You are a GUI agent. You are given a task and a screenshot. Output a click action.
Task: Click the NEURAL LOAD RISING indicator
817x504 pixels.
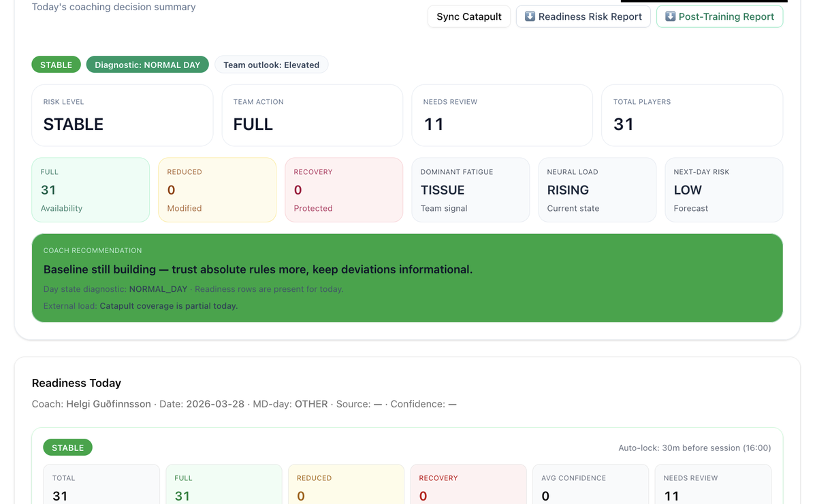[597, 190]
